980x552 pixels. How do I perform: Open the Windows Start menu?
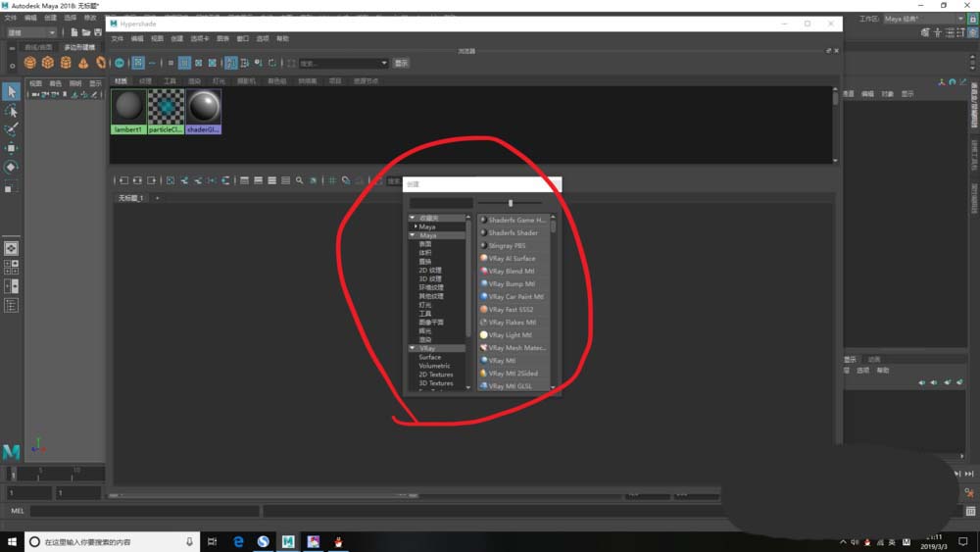coord(12,542)
